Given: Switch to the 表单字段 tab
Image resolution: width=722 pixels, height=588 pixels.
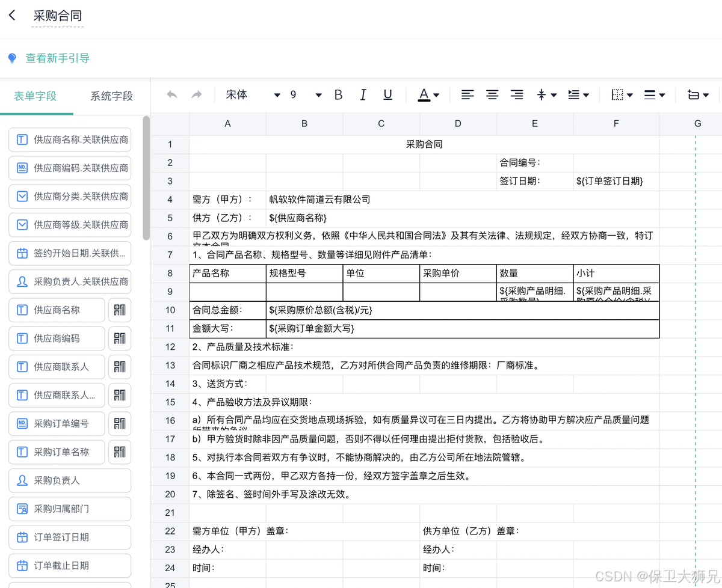Looking at the screenshot, I should point(35,96).
